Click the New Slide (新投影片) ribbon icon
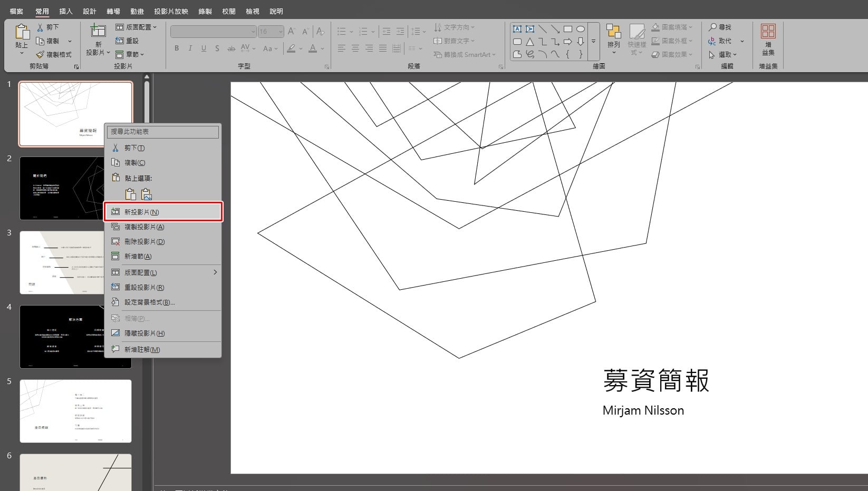Viewport: 868px width, 491px height. (98, 31)
